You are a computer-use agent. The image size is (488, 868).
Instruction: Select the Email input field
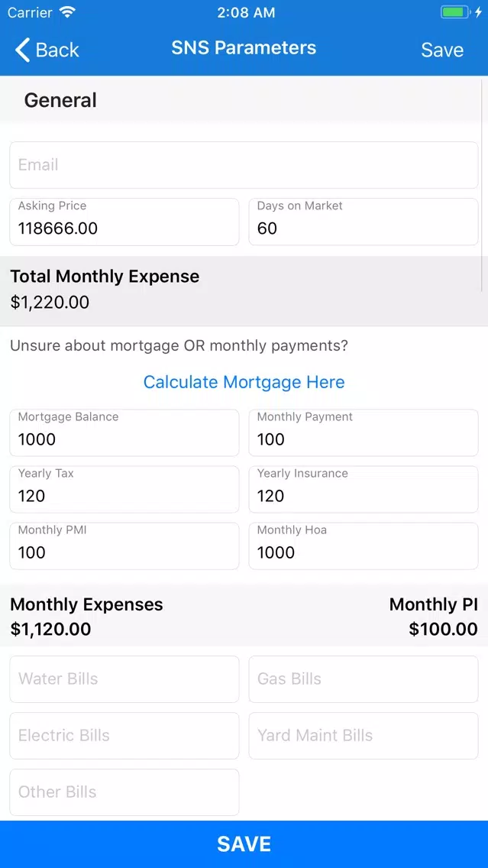244,165
